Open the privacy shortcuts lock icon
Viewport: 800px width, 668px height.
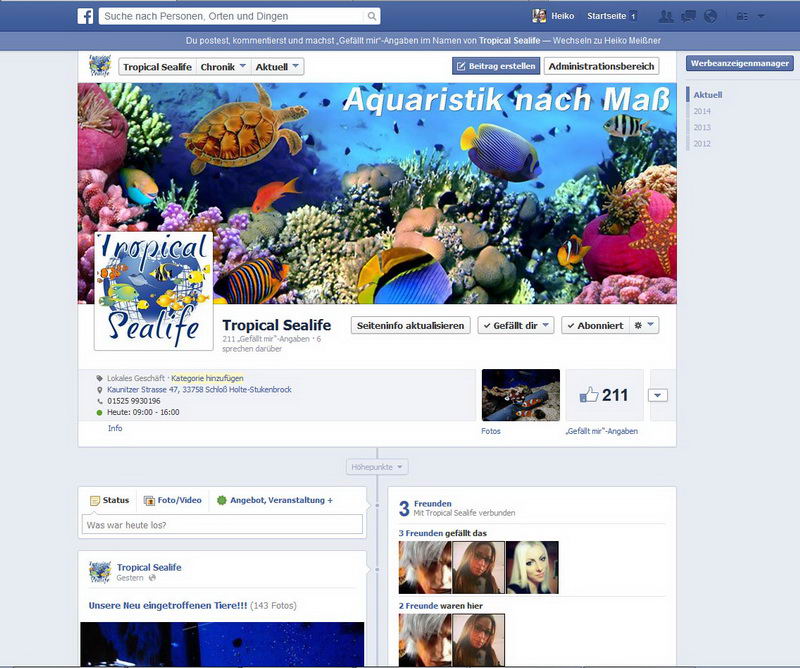[742, 16]
